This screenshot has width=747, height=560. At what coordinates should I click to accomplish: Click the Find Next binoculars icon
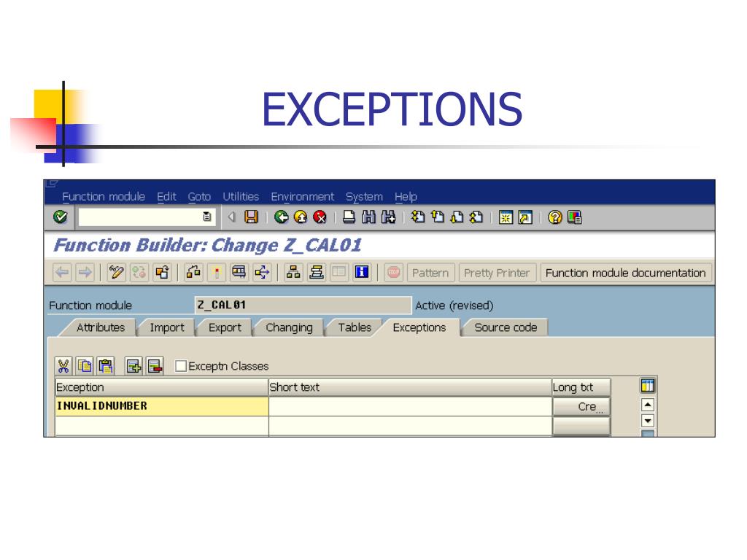click(x=388, y=217)
